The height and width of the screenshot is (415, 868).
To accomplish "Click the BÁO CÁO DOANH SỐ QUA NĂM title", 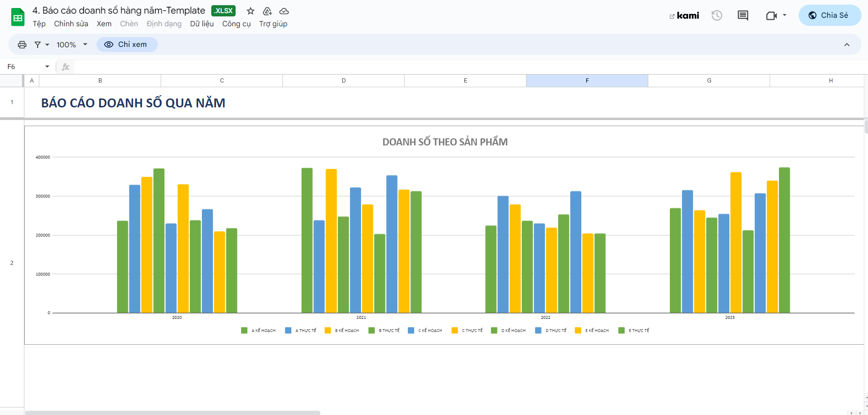I will coord(133,103).
